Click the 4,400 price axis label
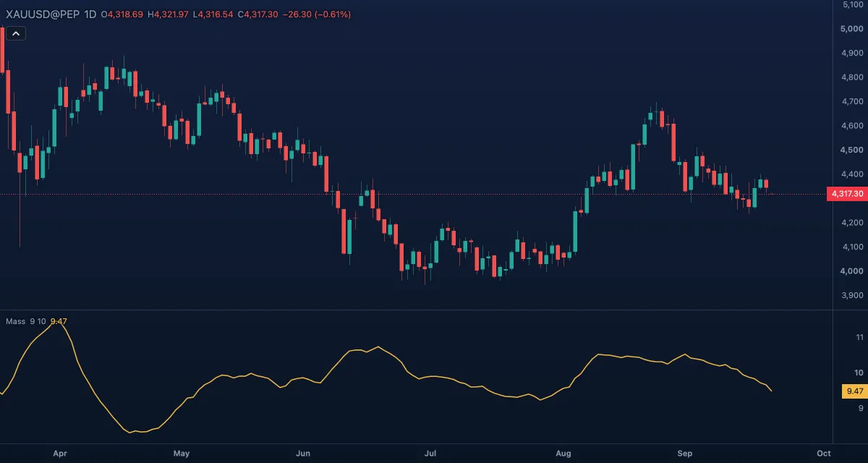Image resolution: width=868 pixels, height=463 pixels. pyautogui.click(x=852, y=174)
